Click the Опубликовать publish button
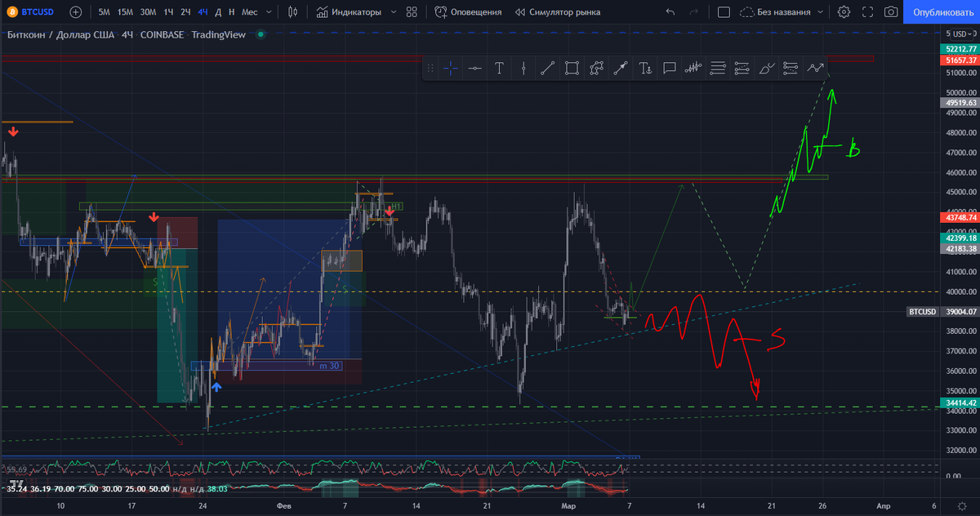The image size is (980, 516). (x=943, y=12)
